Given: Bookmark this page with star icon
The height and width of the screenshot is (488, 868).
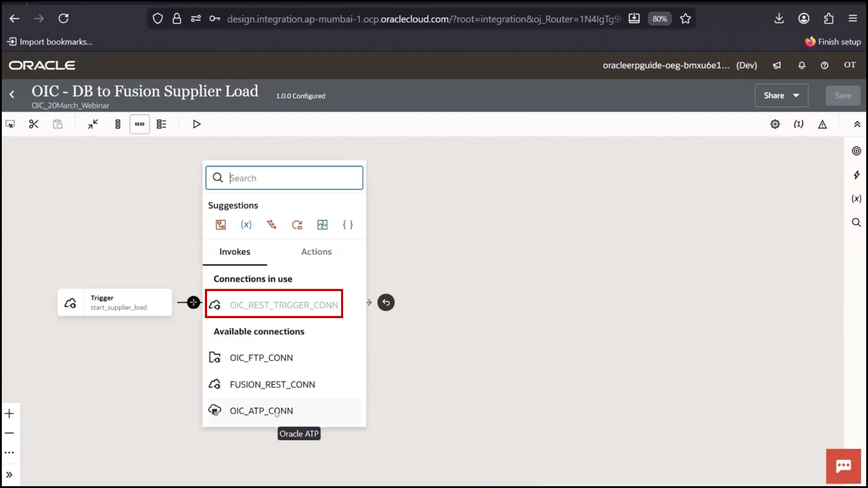Looking at the screenshot, I should click(x=685, y=19).
